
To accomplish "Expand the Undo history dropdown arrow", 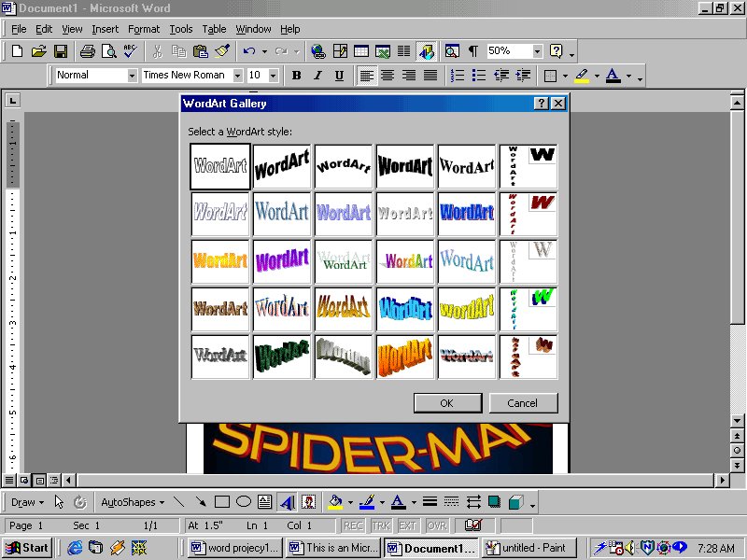I will coord(264,51).
